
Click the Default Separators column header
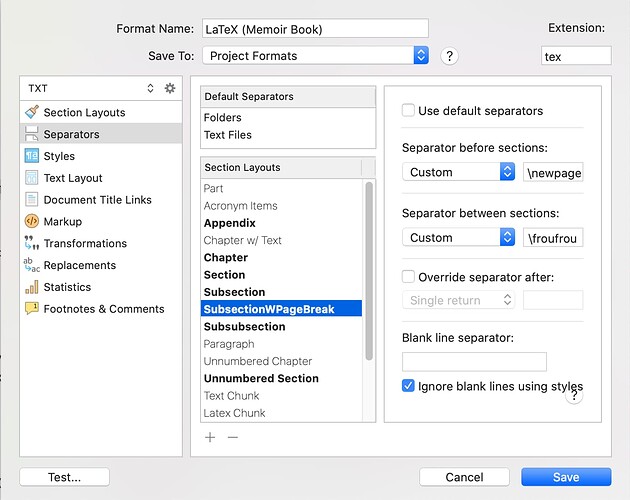coord(288,96)
